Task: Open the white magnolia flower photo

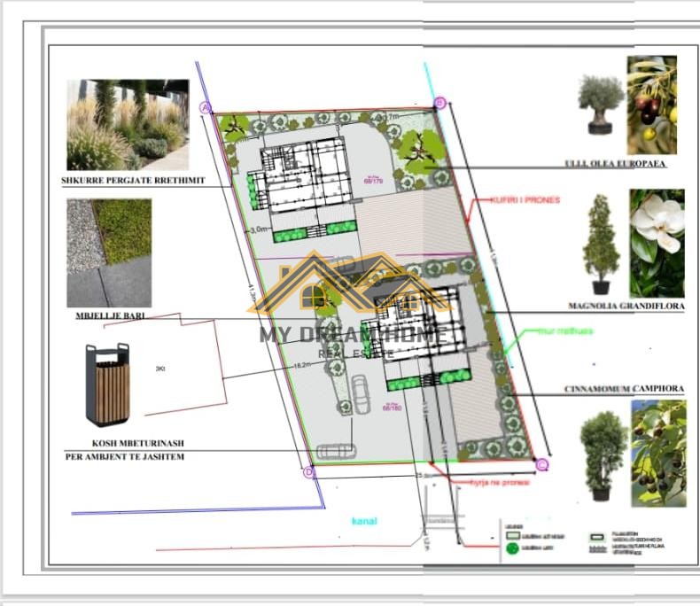Action: click(x=657, y=243)
